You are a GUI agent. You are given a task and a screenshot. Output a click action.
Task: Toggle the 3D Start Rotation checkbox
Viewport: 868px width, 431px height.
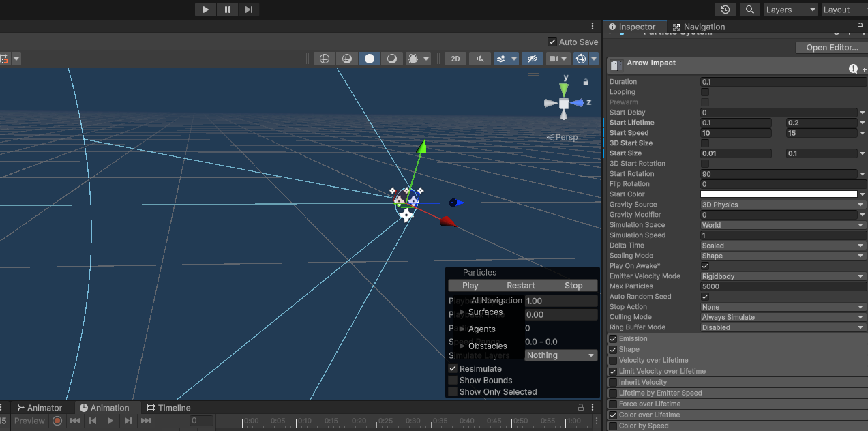tap(705, 164)
